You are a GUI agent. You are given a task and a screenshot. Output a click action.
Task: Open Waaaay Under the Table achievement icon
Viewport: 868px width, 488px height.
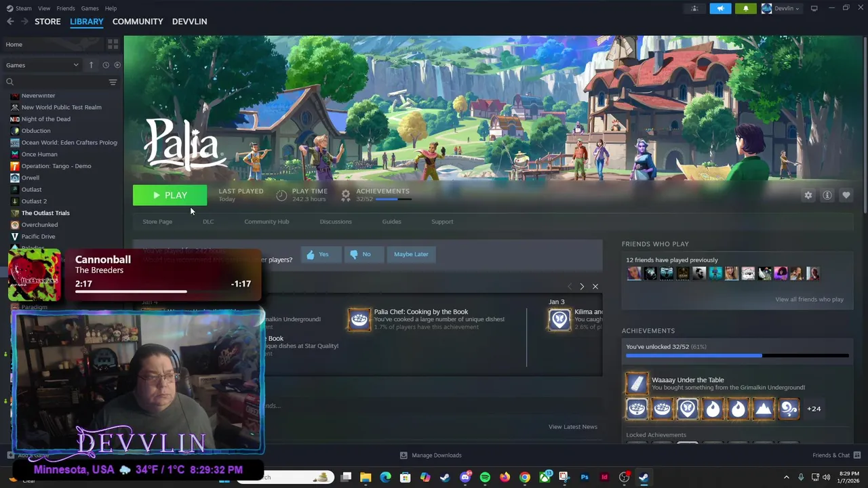637,384
